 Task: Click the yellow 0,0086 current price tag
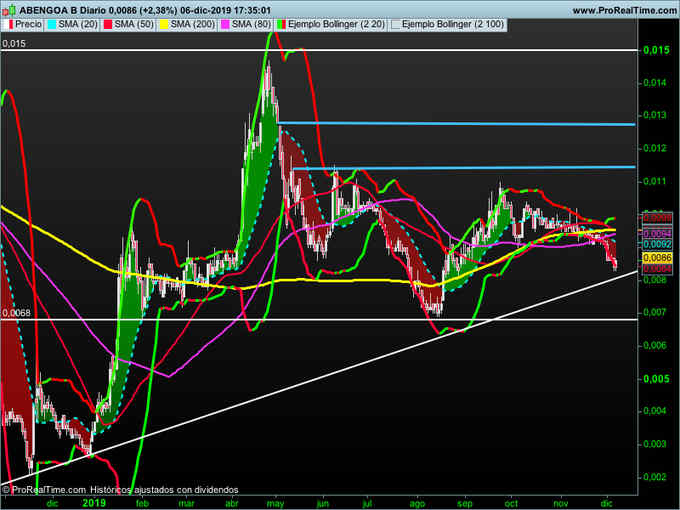pos(657,258)
